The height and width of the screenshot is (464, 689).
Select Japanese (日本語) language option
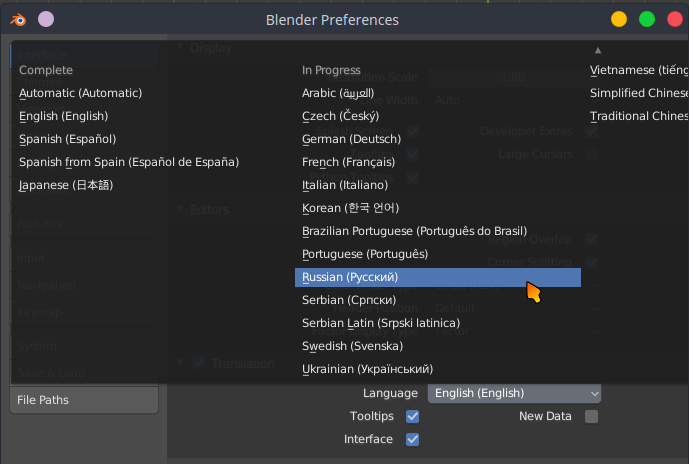(x=66, y=185)
